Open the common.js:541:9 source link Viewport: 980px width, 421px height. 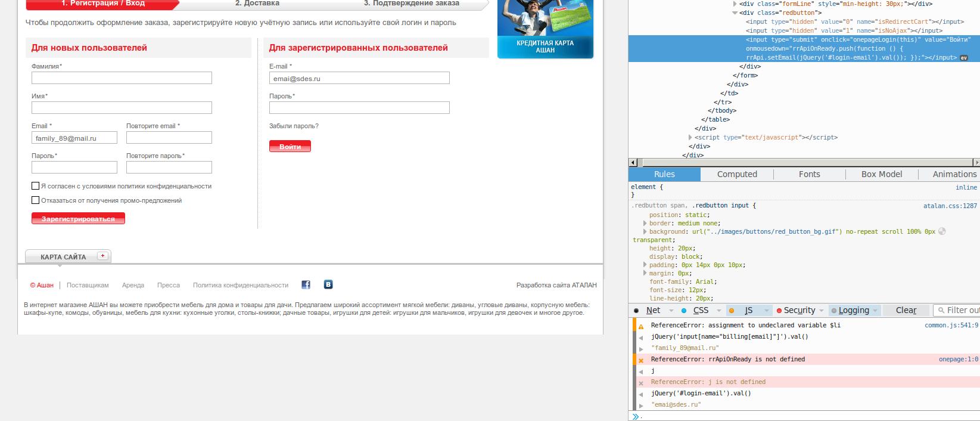(951, 325)
